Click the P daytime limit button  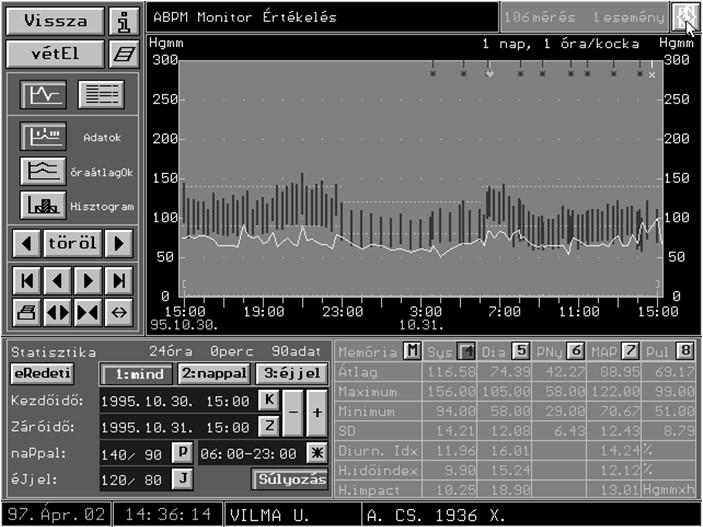point(183,453)
